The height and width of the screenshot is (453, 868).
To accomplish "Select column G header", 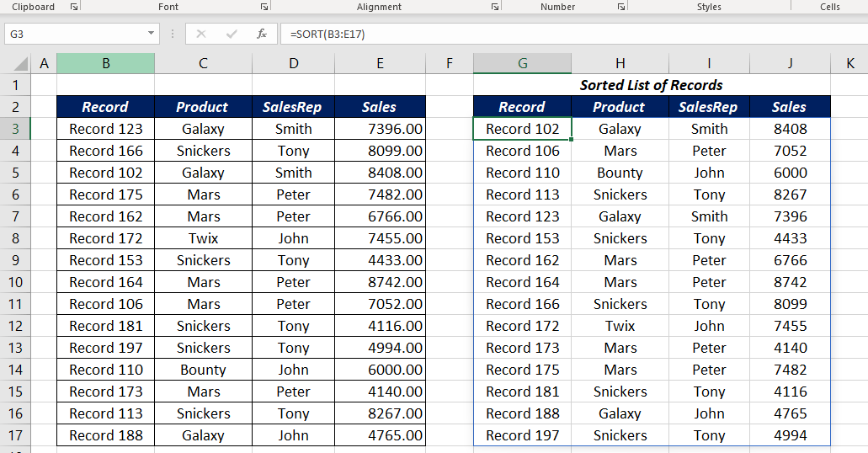I will coord(522,63).
